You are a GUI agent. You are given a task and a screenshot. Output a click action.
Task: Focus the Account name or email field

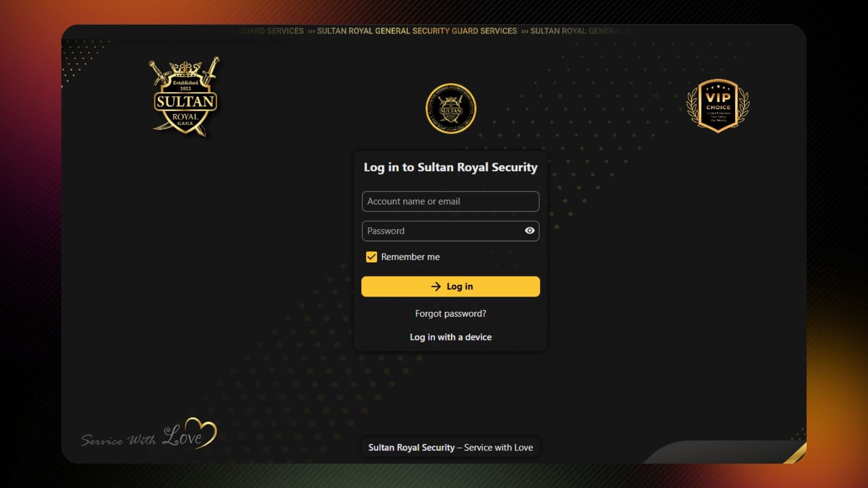pyautogui.click(x=450, y=201)
